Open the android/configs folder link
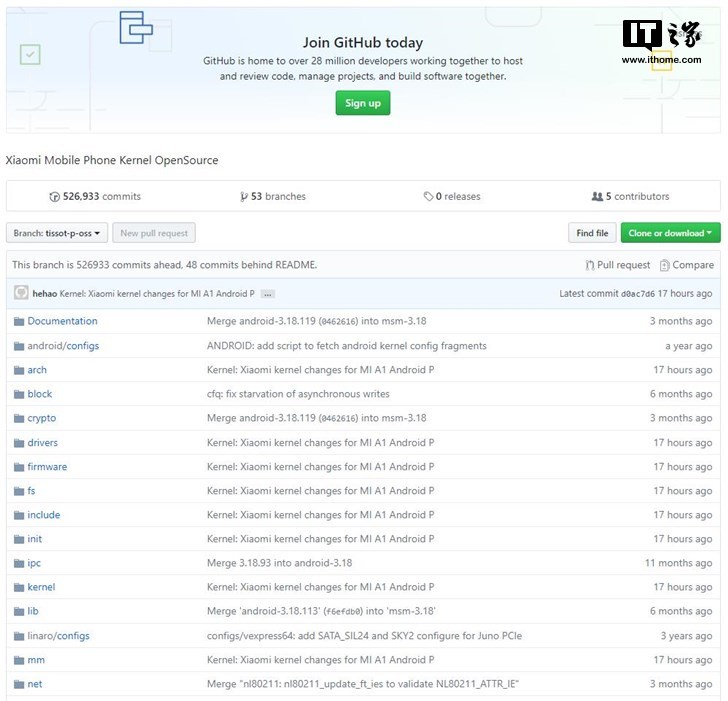728x701 pixels. pos(63,346)
